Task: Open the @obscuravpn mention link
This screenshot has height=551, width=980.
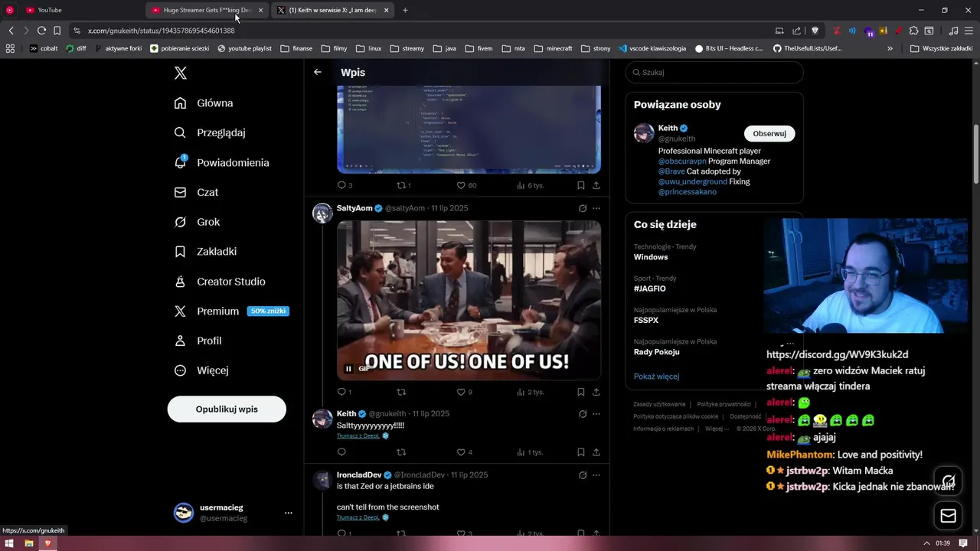Action: click(682, 161)
